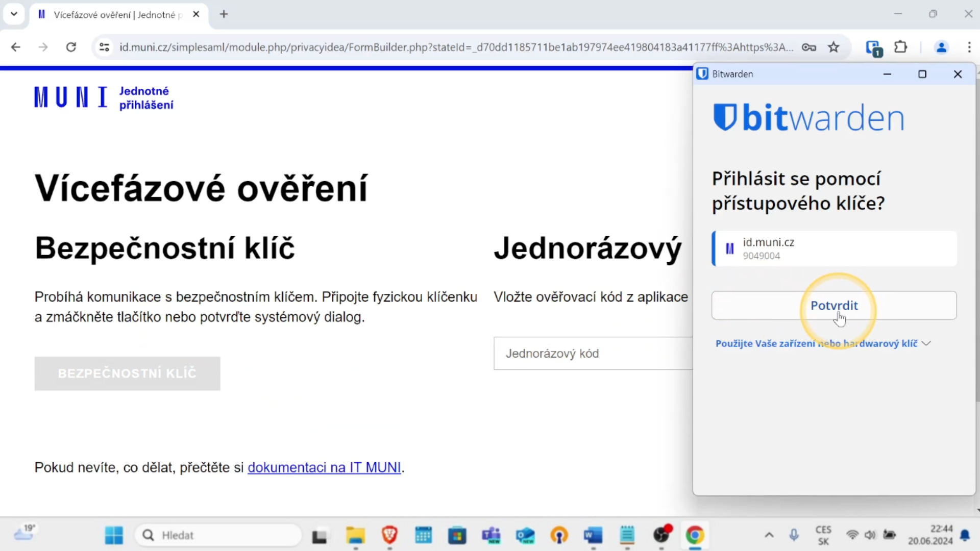980x551 pixels.
Task: Click the Hledat taskbar search box
Action: 218,535
